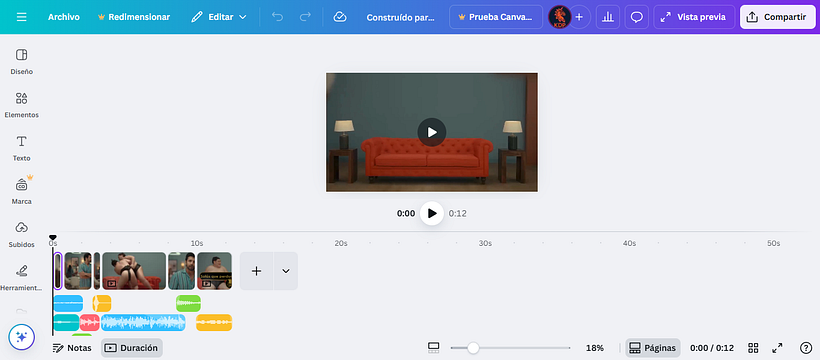Expand the add page options chevron

click(286, 271)
